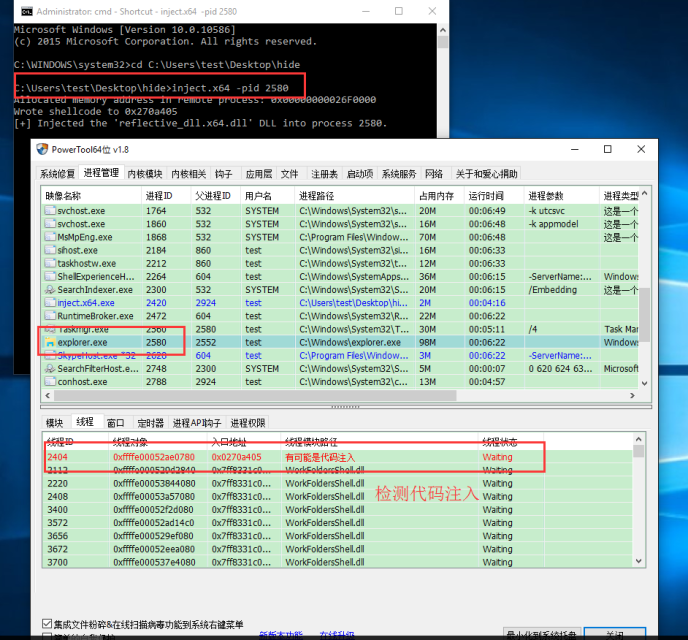Click the taskhostw.exe process icon
The height and width of the screenshot is (640, 688).
pos(50,263)
